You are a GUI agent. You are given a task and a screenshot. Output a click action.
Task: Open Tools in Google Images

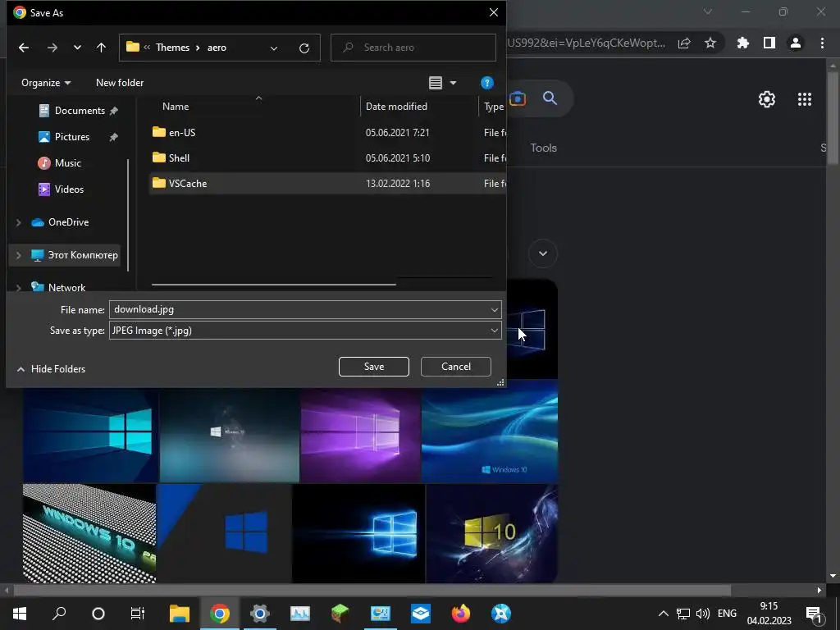tap(543, 148)
